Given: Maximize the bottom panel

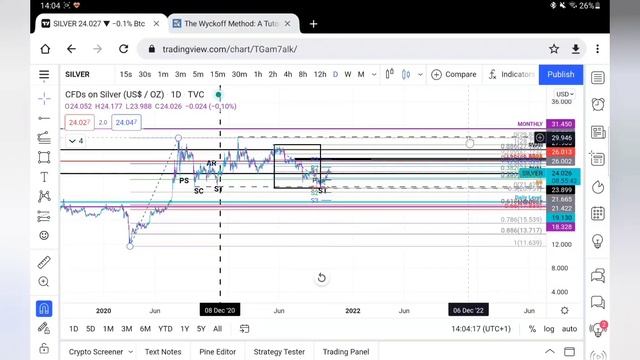Looking at the screenshot, I should point(569,351).
